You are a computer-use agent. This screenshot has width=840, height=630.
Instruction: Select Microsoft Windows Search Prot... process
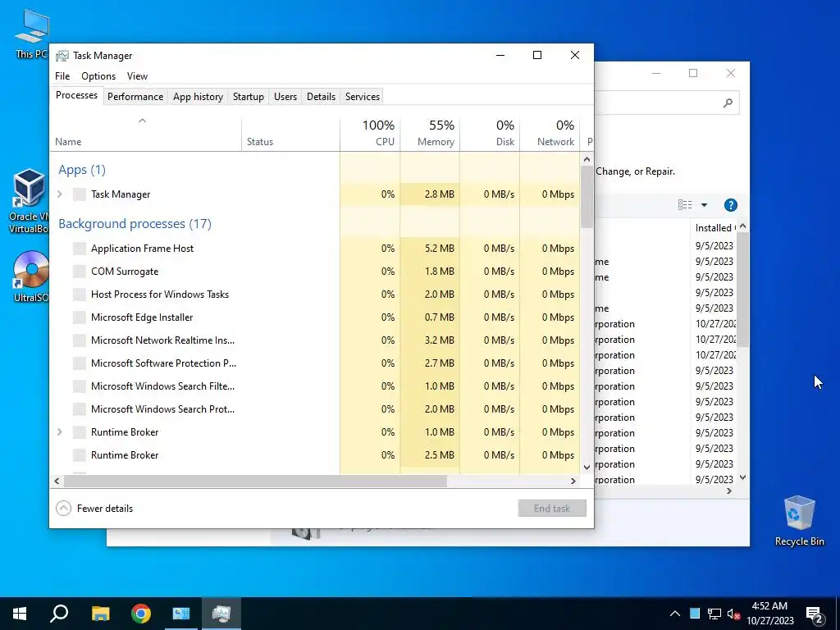[314, 409]
